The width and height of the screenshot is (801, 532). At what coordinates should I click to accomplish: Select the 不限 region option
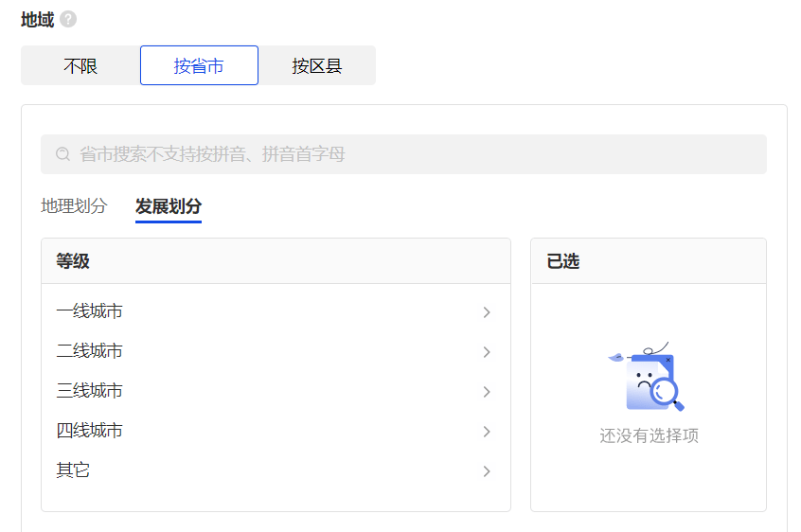[80, 65]
